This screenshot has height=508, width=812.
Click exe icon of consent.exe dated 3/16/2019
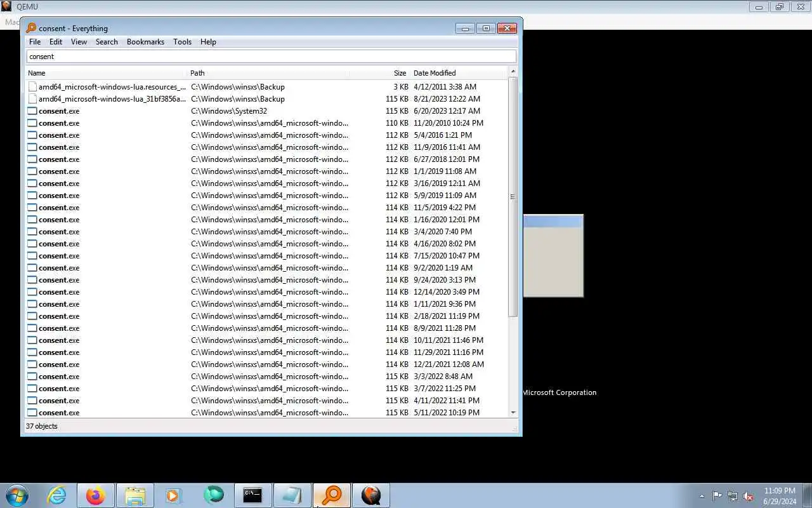[x=32, y=183]
